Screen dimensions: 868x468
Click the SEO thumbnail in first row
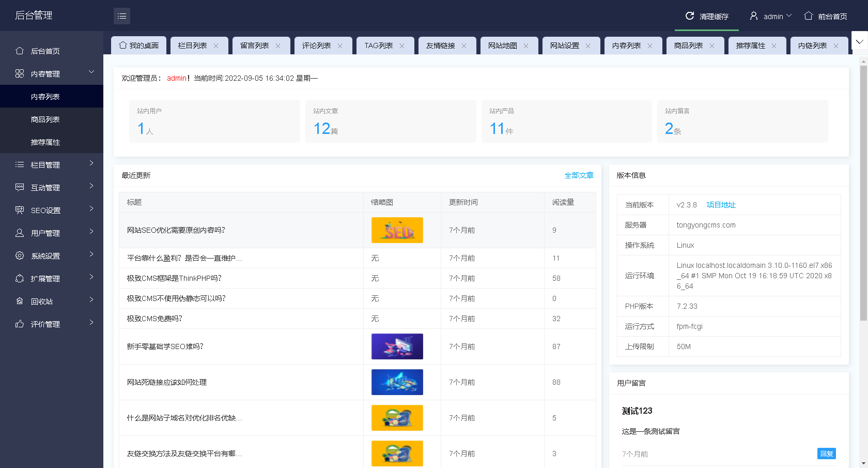tap(397, 230)
